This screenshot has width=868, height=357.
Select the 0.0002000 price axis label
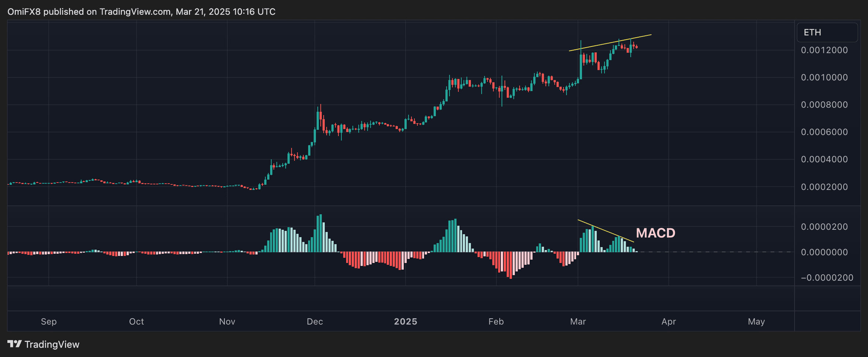[825, 187]
